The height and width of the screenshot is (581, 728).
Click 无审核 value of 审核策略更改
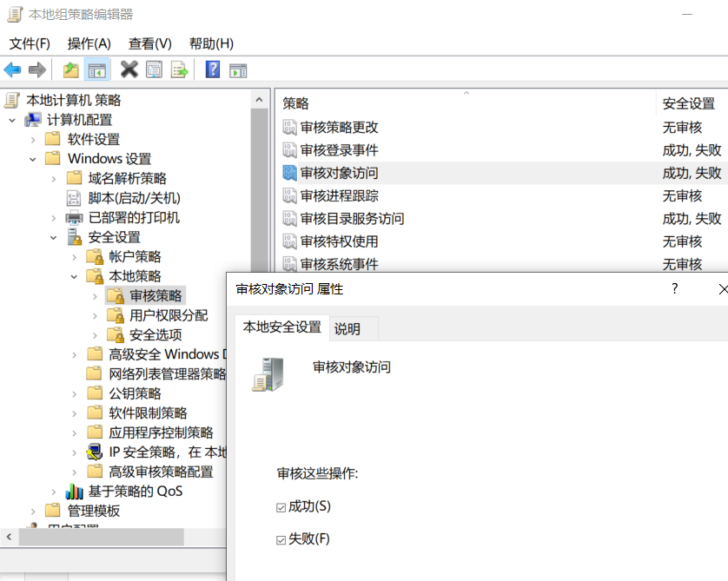682,127
